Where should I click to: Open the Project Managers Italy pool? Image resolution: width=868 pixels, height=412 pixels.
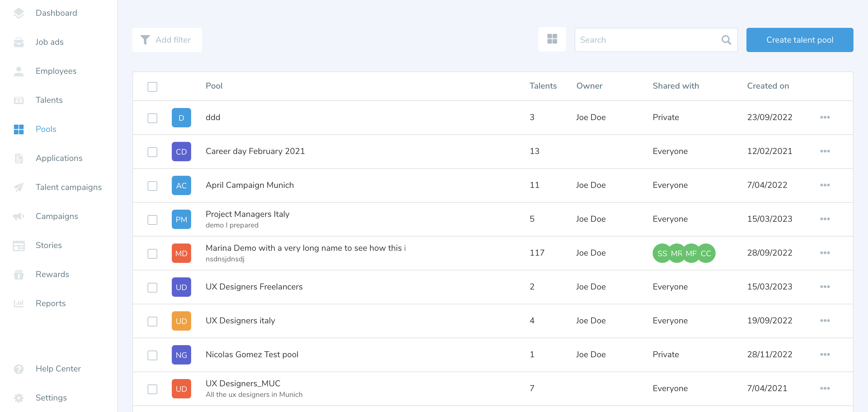pyautogui.click(x=247, y=214)
